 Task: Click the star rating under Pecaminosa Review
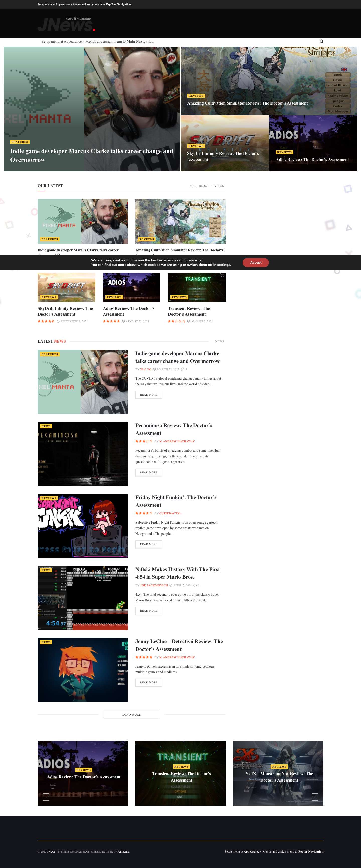(144, 441)
